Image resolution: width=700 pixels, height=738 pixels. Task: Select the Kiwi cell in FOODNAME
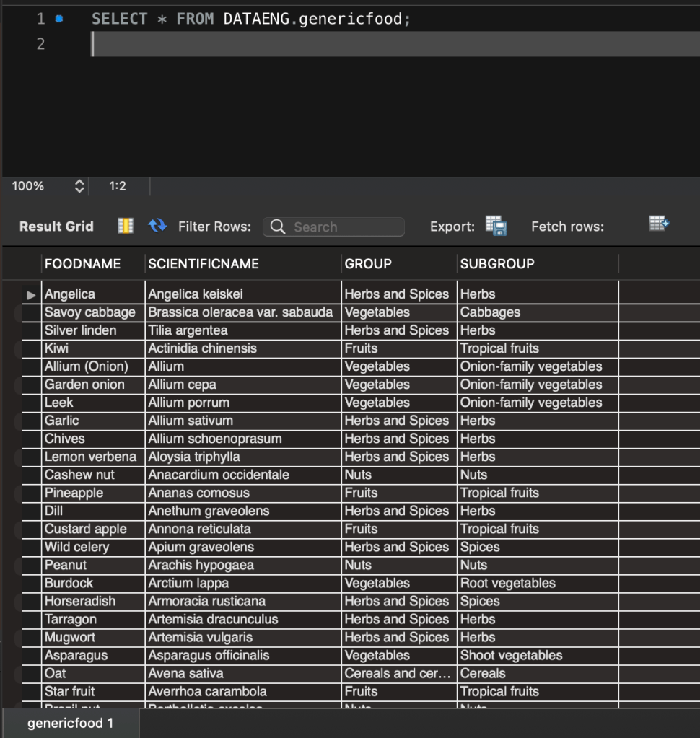57,348
